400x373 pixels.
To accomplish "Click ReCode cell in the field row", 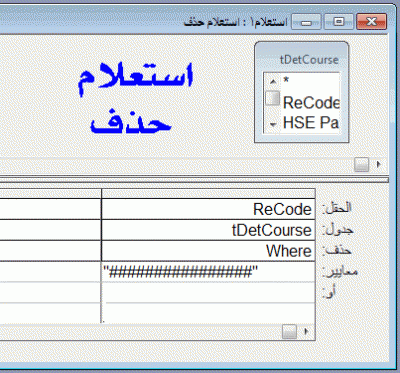I will [x=208, y=209].
